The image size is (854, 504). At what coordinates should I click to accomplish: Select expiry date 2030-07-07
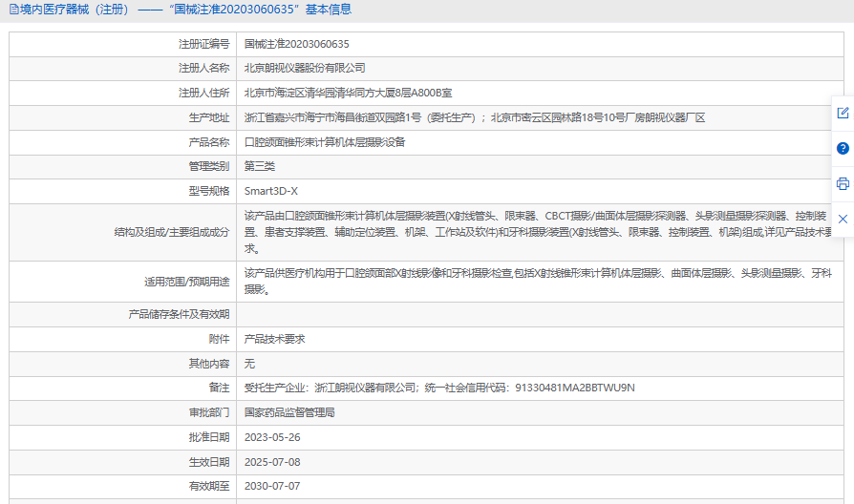pos(272,486)
